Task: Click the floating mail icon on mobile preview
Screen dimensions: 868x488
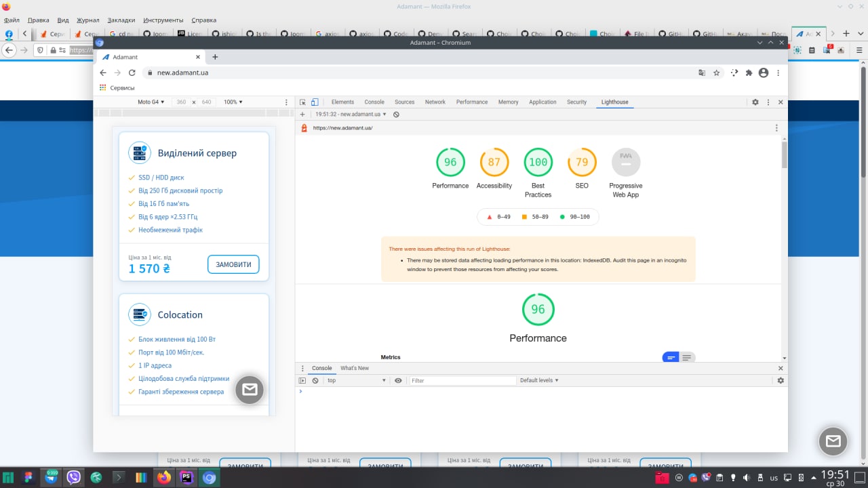Action: point(250,390)
